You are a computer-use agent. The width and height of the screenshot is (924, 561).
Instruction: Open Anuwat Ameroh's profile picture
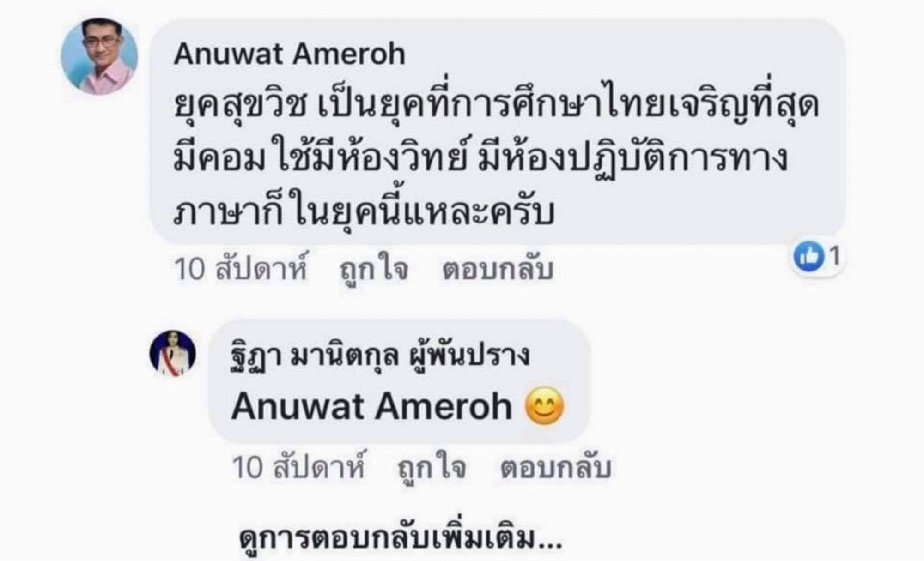tap(99, 56)
